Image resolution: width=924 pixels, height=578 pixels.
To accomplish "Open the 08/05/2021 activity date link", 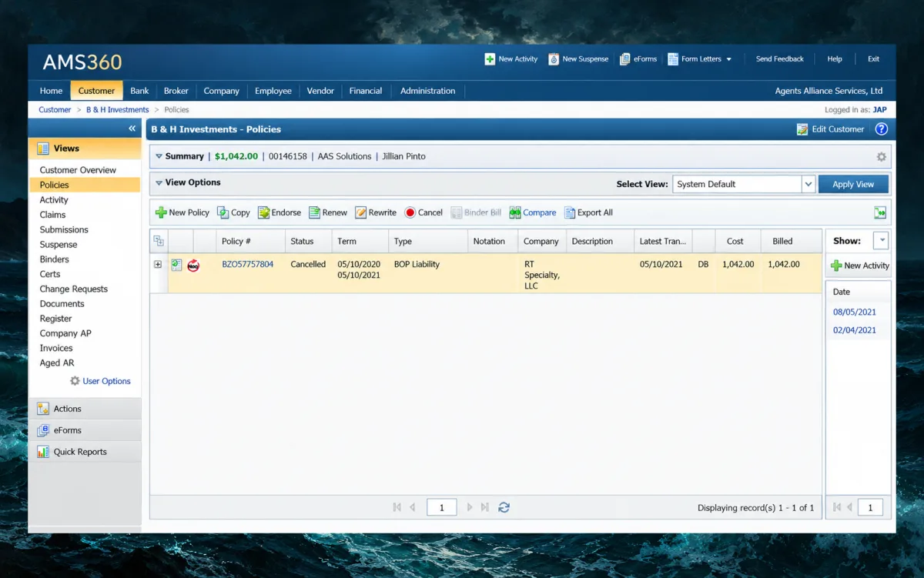I will [x=855, y=312].
